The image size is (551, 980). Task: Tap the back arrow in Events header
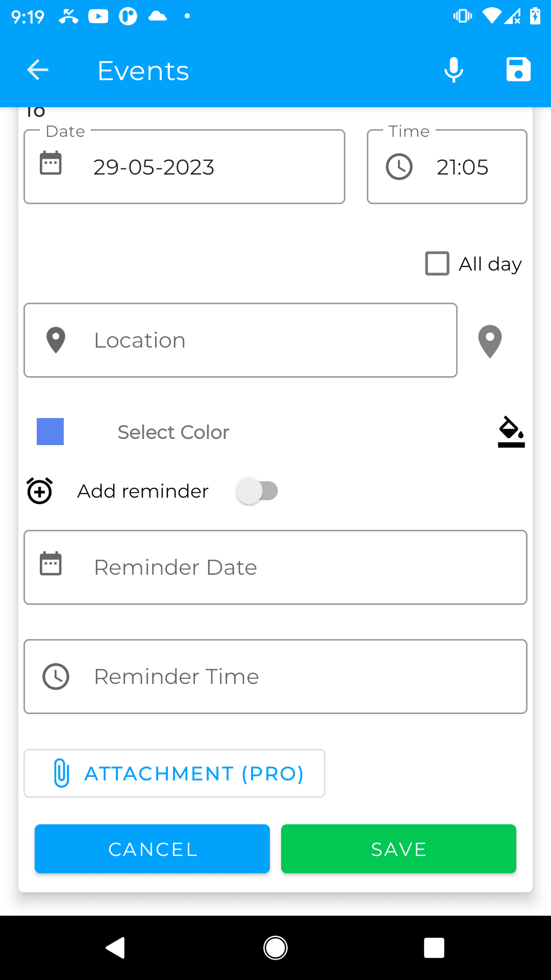click(37, 70)
